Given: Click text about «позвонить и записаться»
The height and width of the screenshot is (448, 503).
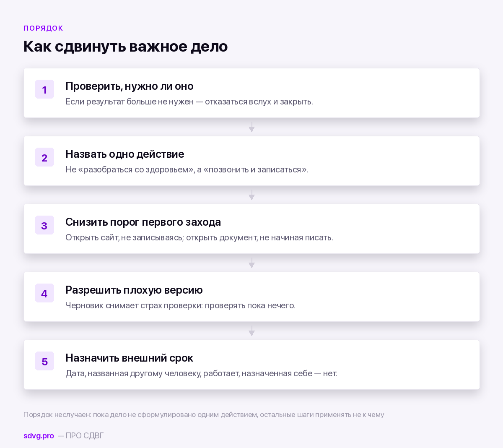Looking at the screenshot, I should point(255,169).
